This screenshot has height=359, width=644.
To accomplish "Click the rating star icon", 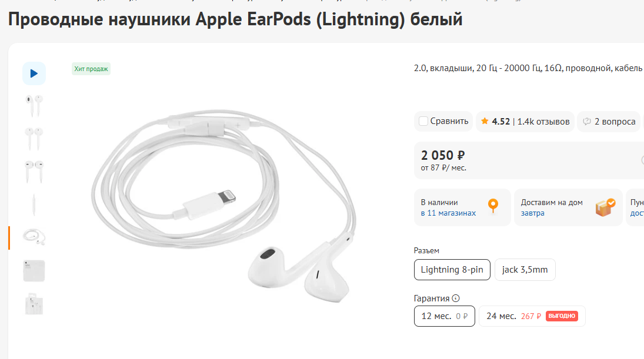I will tap(485, 121).
